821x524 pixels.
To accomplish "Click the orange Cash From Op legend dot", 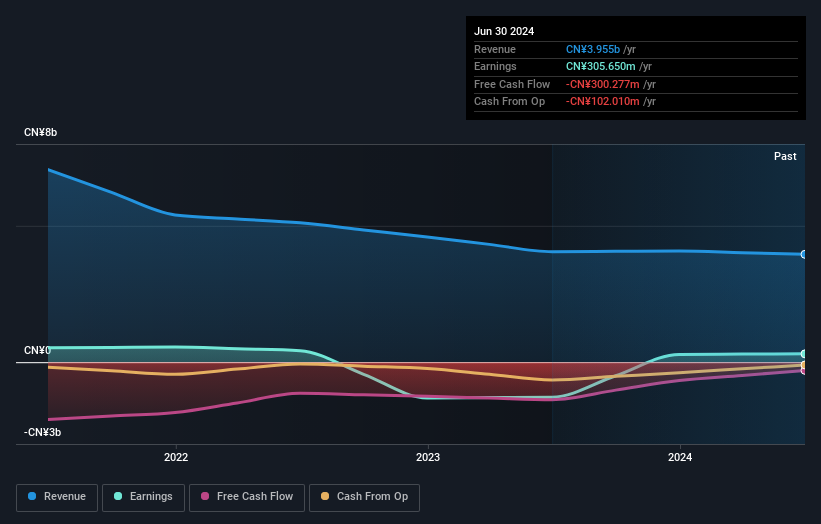I will point(325,496).
